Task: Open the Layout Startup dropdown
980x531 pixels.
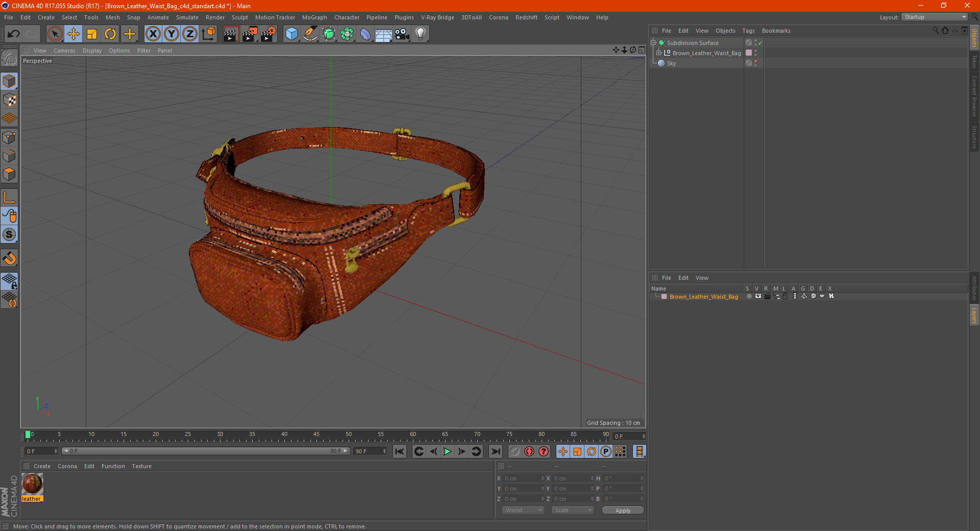Action: pyautogui.click(x=935, y=17)
